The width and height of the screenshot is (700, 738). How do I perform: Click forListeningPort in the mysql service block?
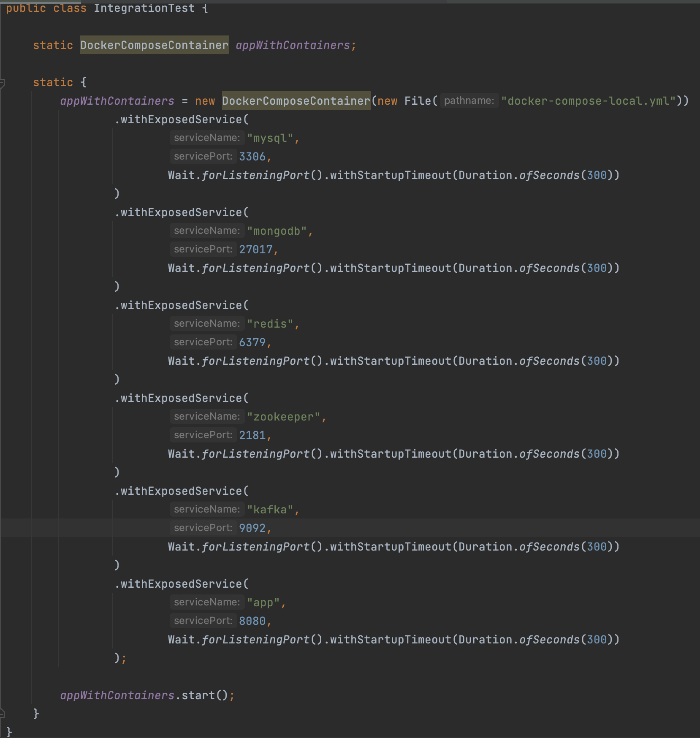[256, 175]
